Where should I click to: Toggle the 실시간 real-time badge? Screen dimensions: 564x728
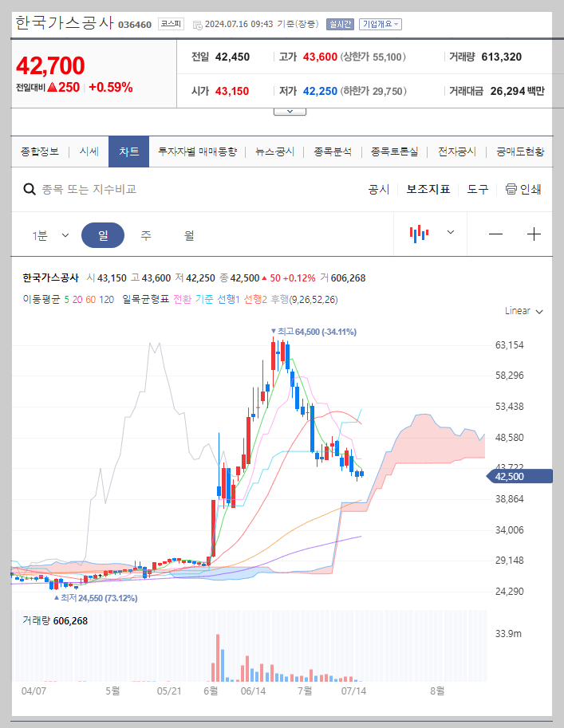click(340, 24)
